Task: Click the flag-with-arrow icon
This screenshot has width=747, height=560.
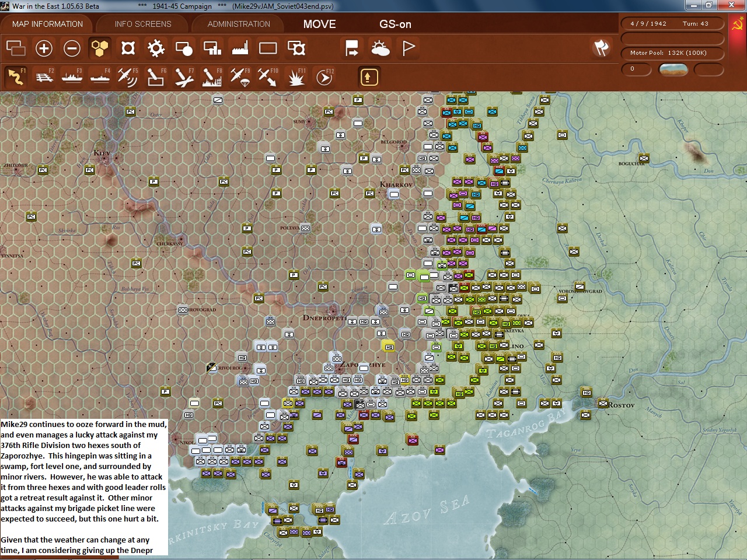Action: (x=352, y=48)
